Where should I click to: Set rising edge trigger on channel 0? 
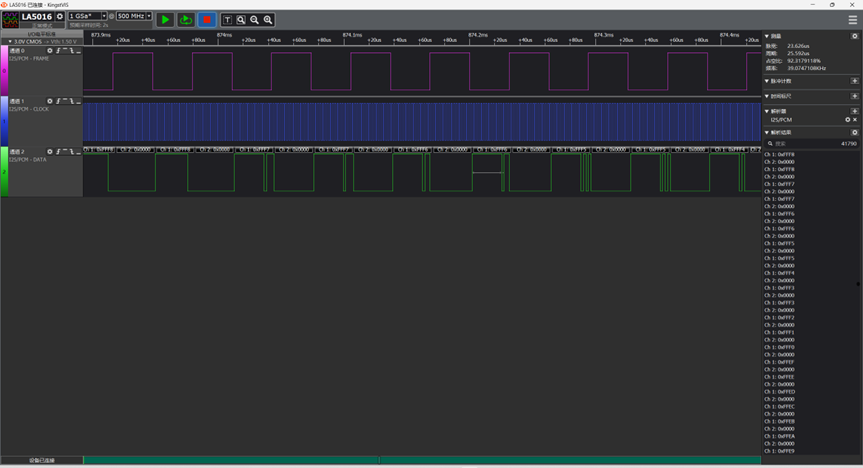tap(58, 51)
